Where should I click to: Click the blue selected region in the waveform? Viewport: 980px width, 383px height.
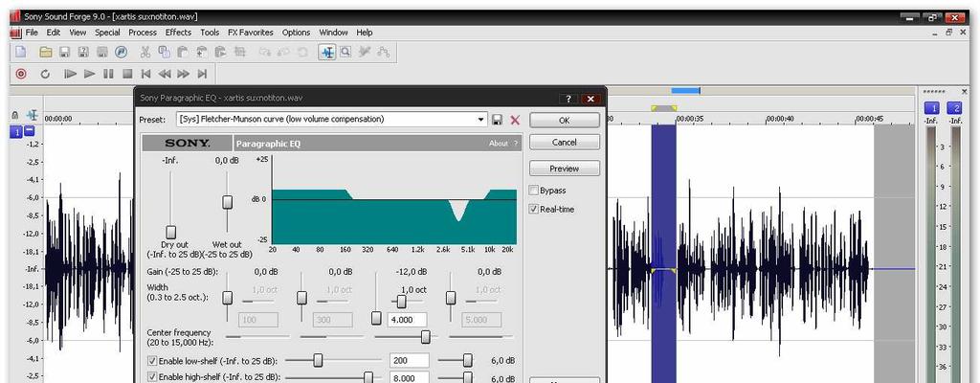coord(664,254)
